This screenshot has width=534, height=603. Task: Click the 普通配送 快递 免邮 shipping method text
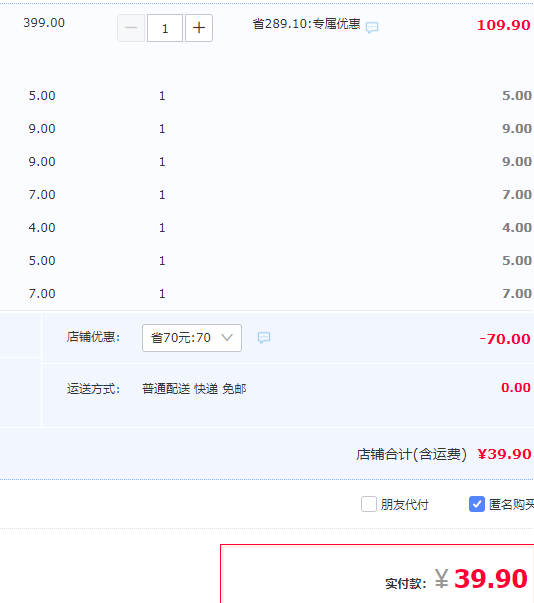pyautogui.click(x=194, y=389)
